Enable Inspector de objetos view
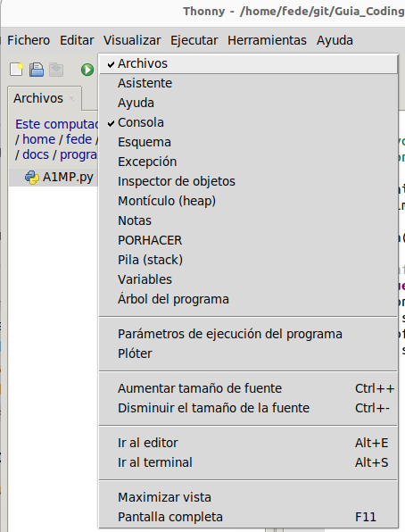 [248, 181]
